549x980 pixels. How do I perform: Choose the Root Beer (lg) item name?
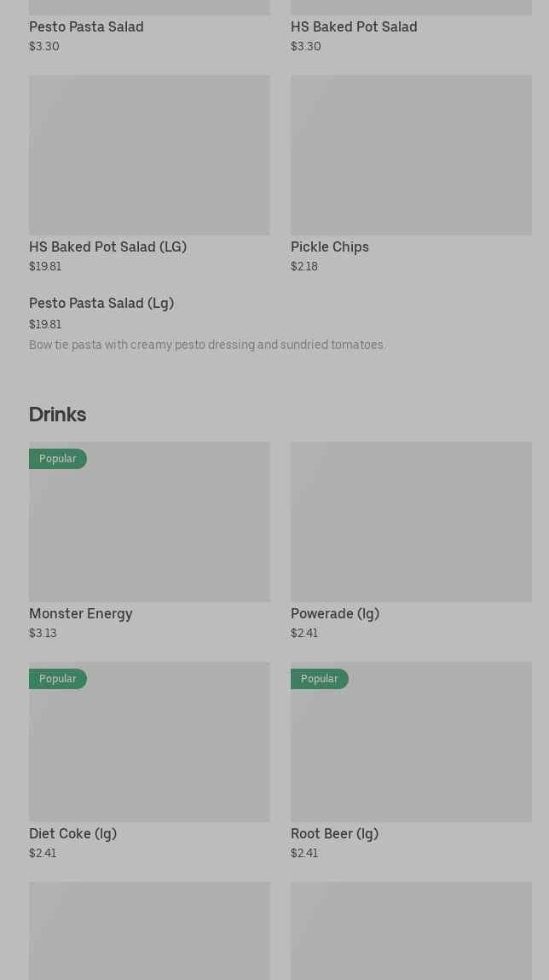pyautogui.click(x=334, y=834)
